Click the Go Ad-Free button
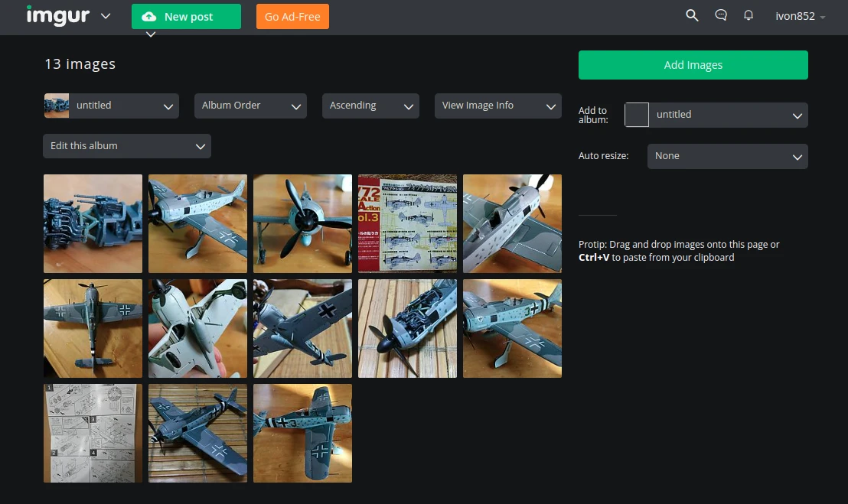 292,17
